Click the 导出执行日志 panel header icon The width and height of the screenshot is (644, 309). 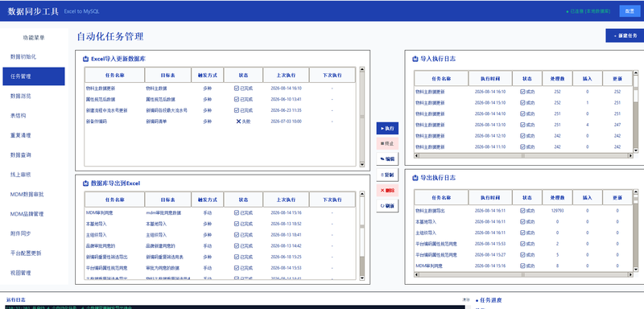pyautogui.click(x=415, y=178)
